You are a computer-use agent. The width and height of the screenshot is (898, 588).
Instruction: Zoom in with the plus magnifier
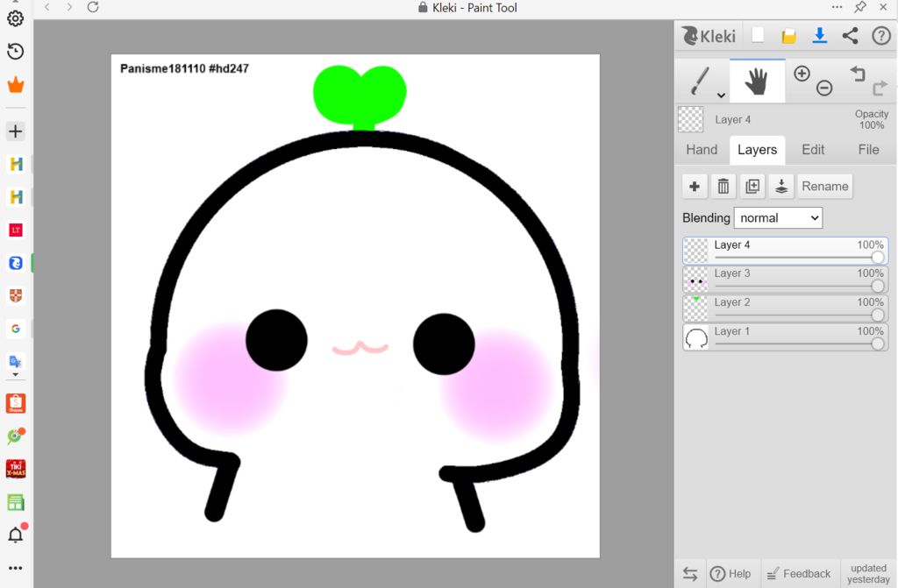click(802, 74)
